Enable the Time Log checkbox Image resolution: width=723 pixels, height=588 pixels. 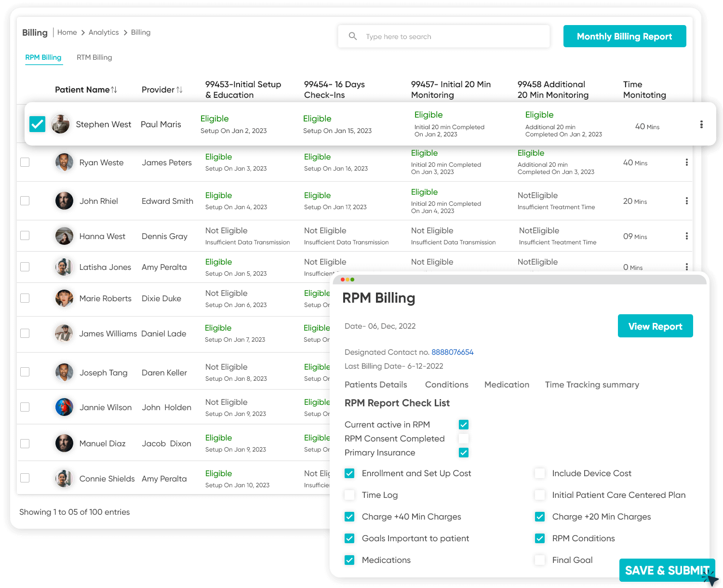349,495
